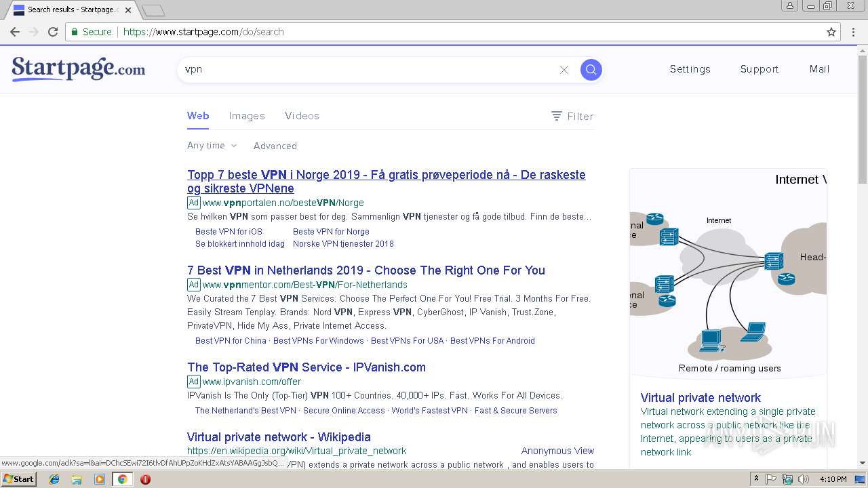Click the Virtual private network sidebar title
This screenshot has height=488, width=868.
coord(701,398)
